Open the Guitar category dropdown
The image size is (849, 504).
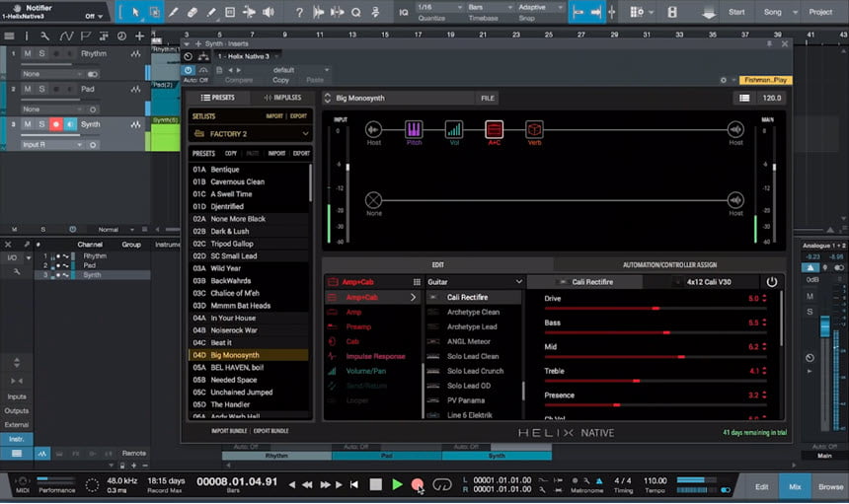[x=475, y=282]
